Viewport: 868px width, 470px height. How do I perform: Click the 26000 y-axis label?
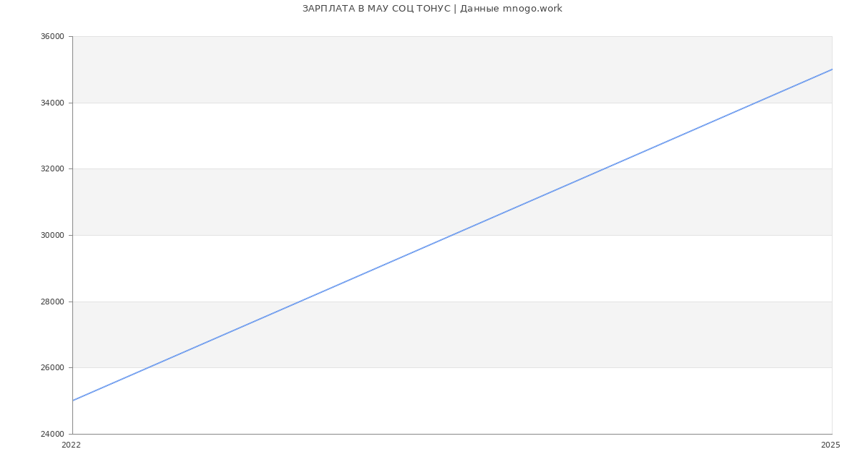pyautogui.click(x=54, y=367)
